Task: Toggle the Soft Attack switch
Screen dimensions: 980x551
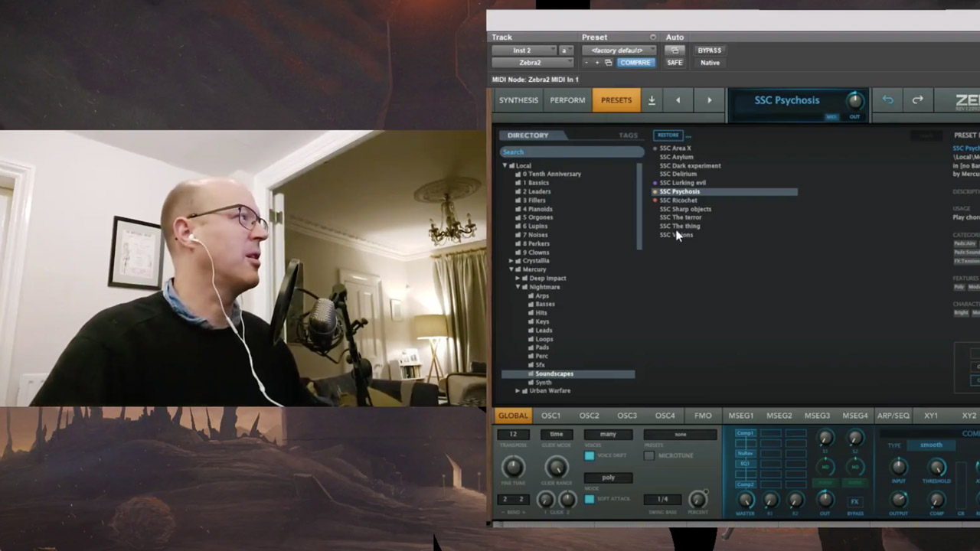Action: pyautogui.click(x=589, y=499)
